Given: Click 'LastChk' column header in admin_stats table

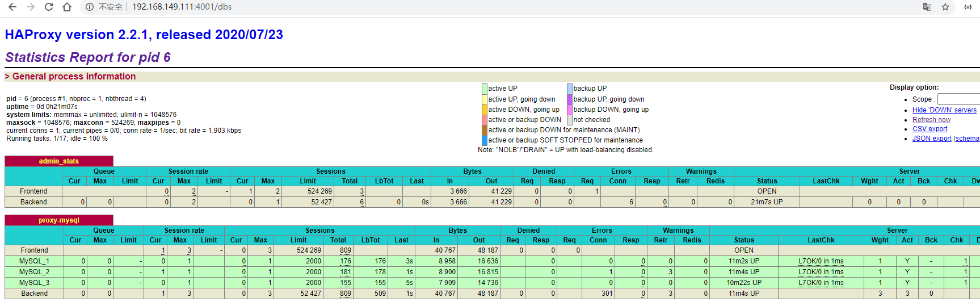Looking at the screenshot, I should point(826,181).
